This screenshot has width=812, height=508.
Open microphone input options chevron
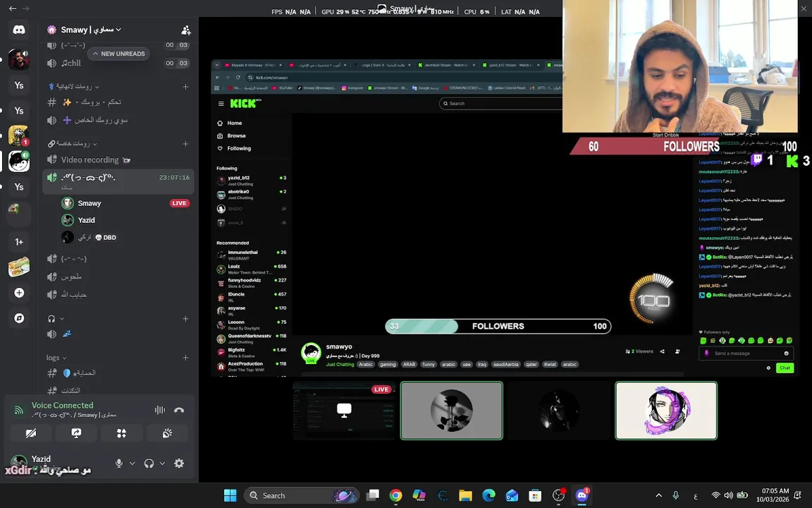pos(132,464)
